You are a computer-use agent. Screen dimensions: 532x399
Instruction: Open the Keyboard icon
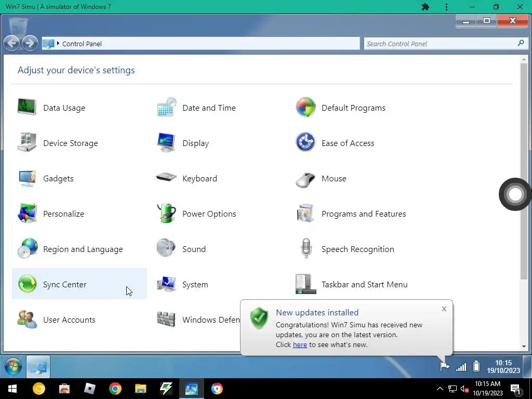point(166,178)
